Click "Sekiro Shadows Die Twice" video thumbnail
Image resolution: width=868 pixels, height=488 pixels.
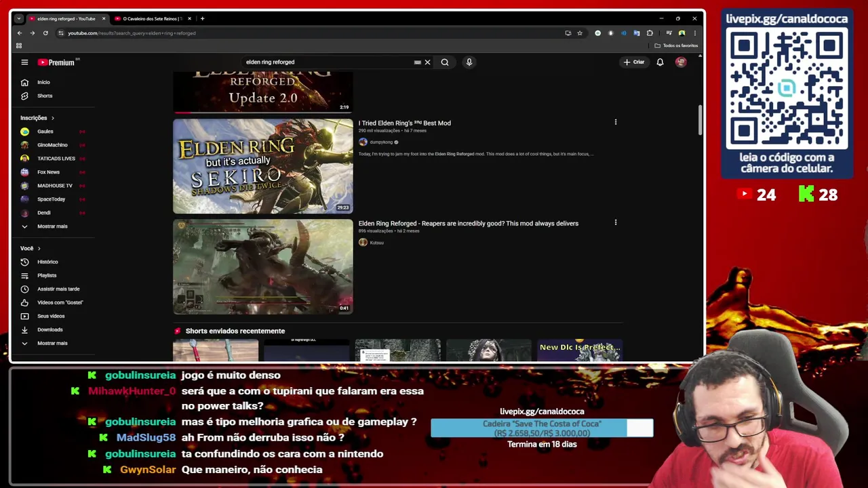(x=263, y=167)
